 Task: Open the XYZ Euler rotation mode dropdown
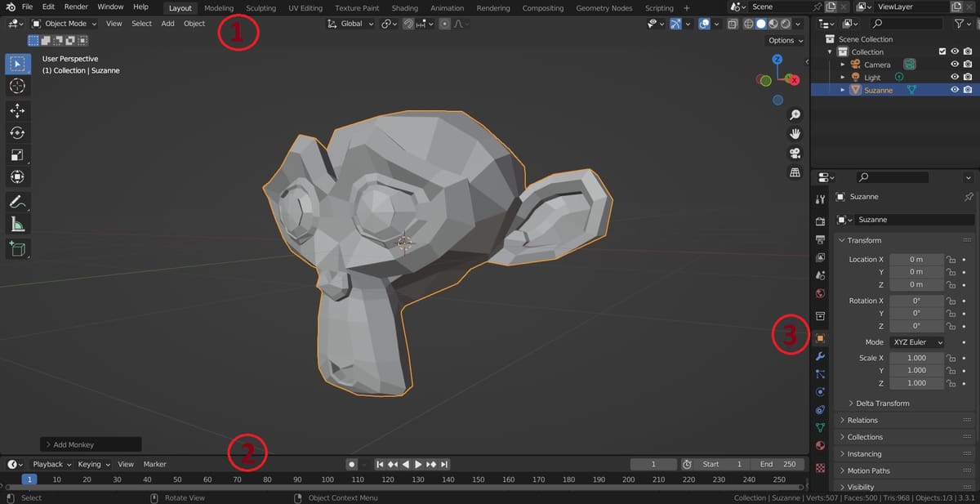point(917,342)
